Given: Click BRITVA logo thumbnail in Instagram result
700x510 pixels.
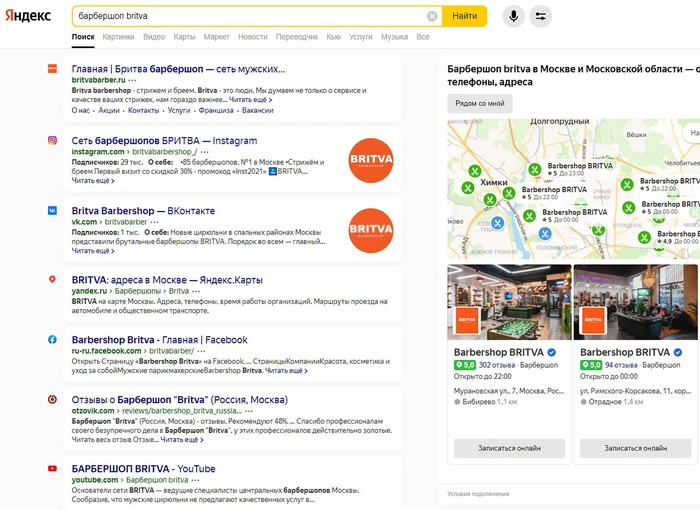Looking at the screenshot, I should click(371, 160).
